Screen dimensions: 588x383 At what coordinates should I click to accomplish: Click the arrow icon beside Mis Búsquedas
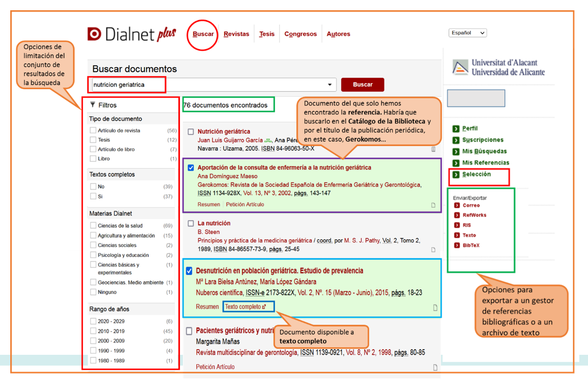[456, 152]
